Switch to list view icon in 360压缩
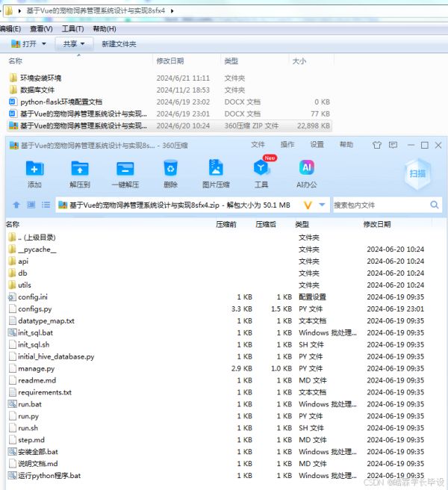The image size is (448, 490). click(x=46, y=205)
